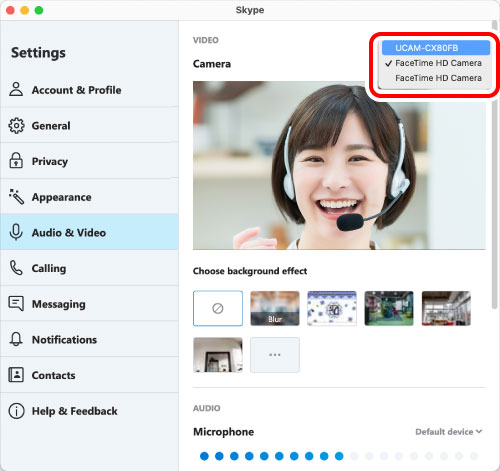Pick the floral pattern background thumbnail
Viewport: 500px width, 471px height.
(332, 308)
